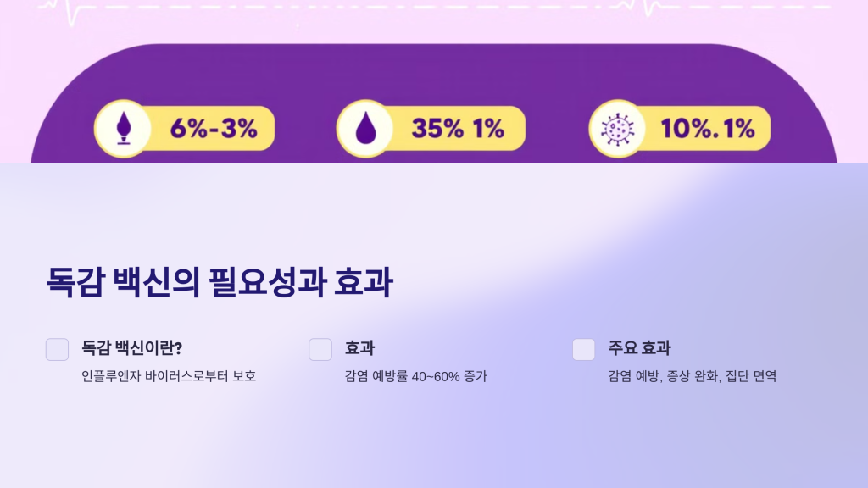Screen dimensions: 868x488
Task: Select the 35% 1% statistic label
Action: [458, 129]
